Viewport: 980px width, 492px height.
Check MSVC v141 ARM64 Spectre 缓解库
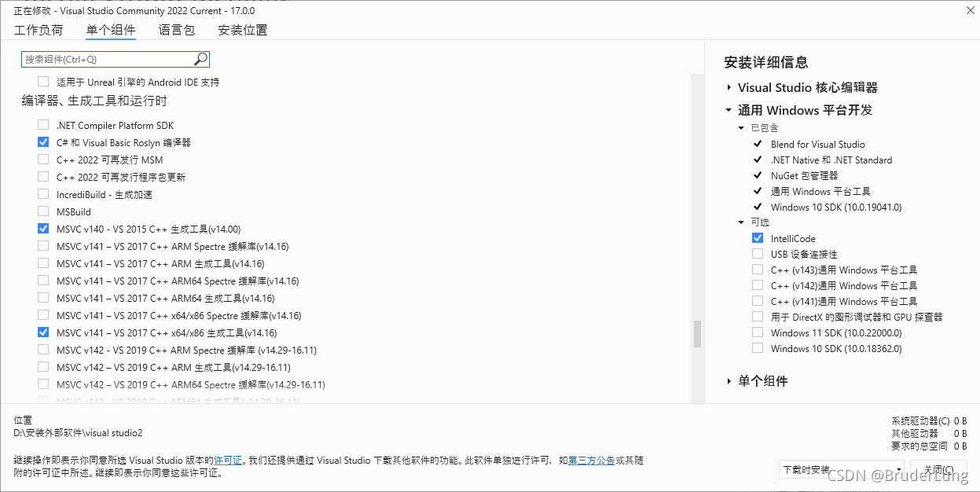pos(43,281)
